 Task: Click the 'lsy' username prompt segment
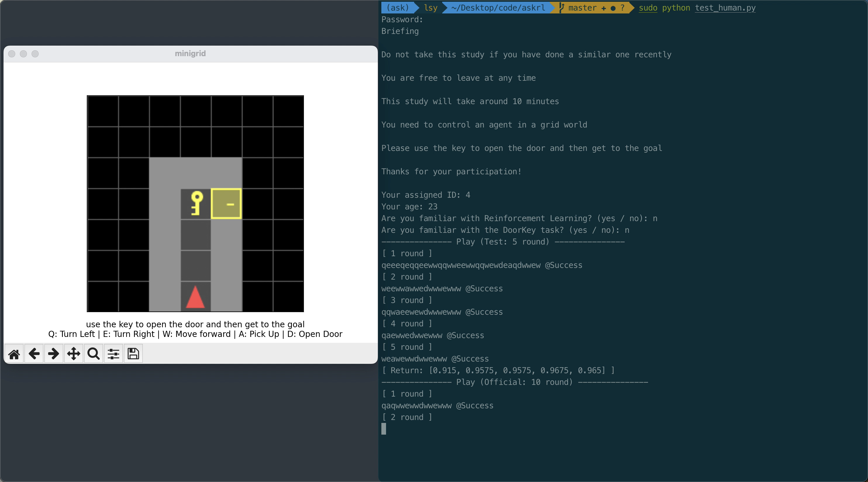[430, 8]
